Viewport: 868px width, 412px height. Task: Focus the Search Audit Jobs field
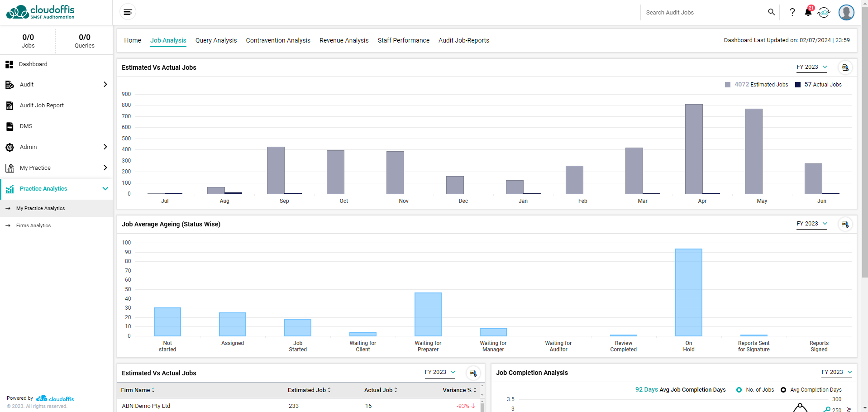[704, 13]
